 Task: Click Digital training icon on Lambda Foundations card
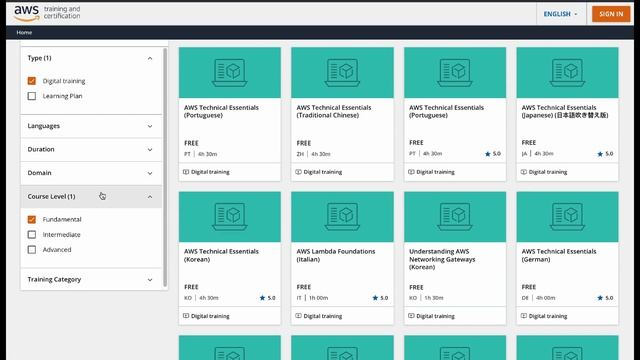pos(299,316)
